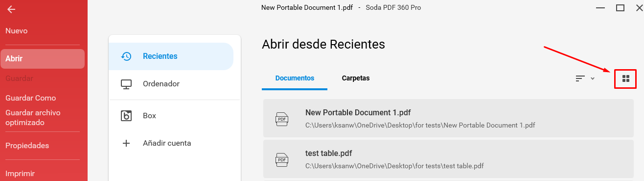Click PDF icon of New Portable Document 1.pdf
This screenshot has width=644, height=181.
point(282,119)
